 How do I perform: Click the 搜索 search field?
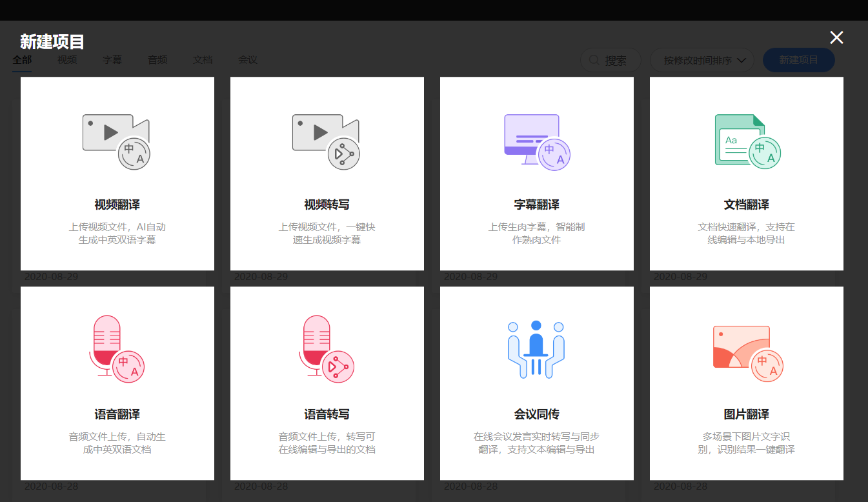click(611, 60)
